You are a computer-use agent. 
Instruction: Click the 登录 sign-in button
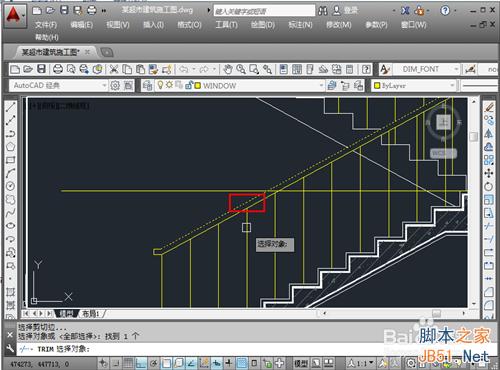pyautogui.click(x=351, y=11)
